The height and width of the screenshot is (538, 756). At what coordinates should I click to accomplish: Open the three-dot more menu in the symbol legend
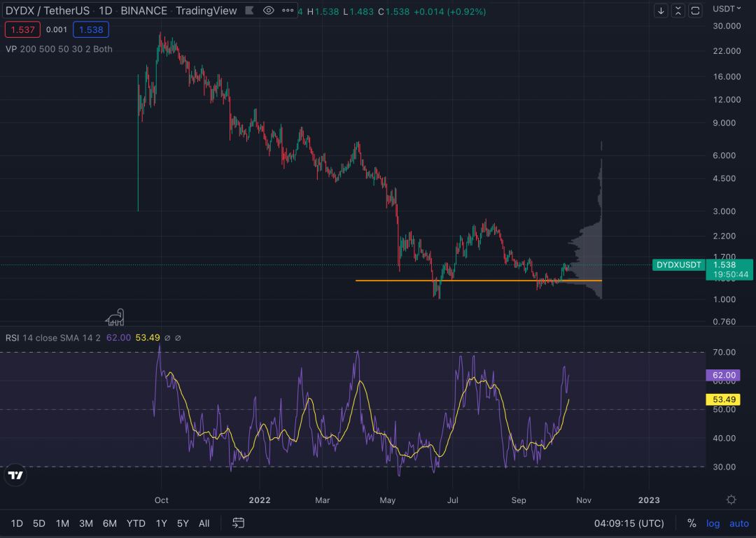288,10
